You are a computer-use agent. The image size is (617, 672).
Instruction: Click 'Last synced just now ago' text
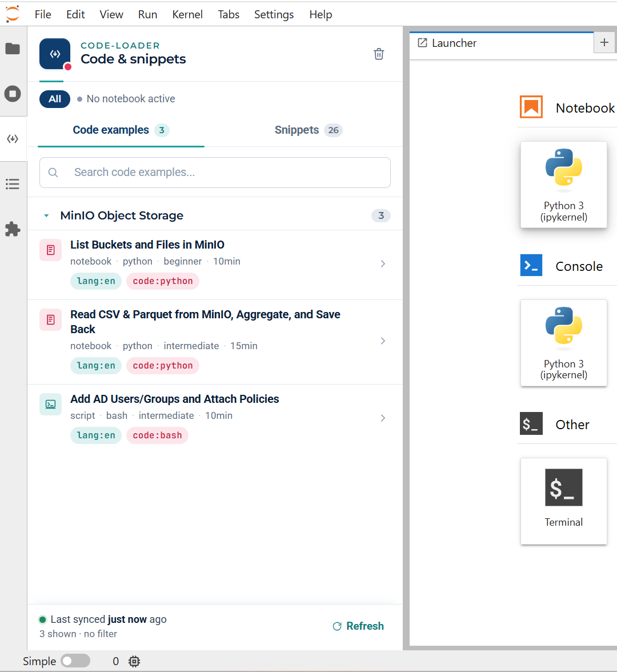pyautogui.click(x=109, y=619)
